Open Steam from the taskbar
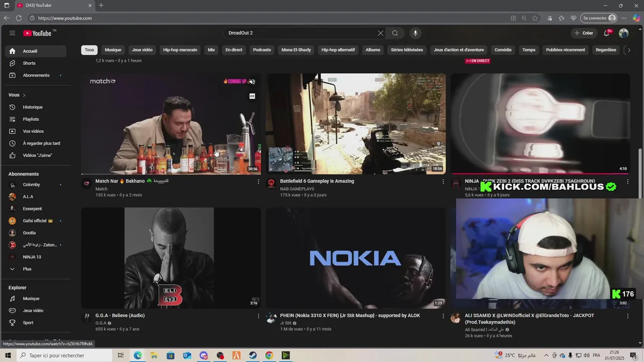644x362 pixels. [253, 355]
